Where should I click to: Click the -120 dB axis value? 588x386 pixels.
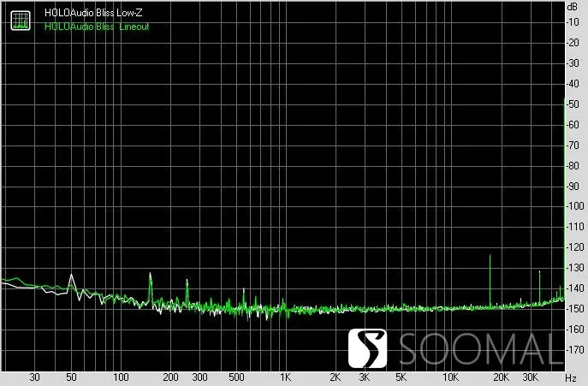coord(574,247)
